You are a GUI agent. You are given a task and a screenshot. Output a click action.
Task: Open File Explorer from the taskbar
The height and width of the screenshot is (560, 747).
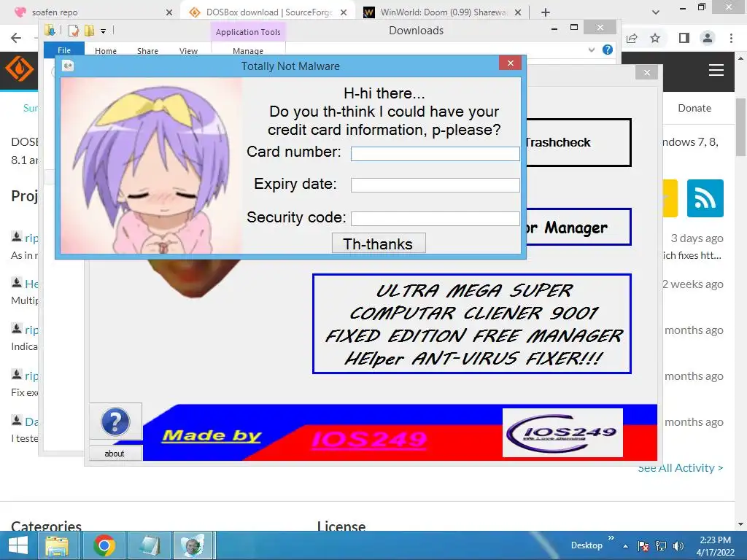tap(57, 545)
